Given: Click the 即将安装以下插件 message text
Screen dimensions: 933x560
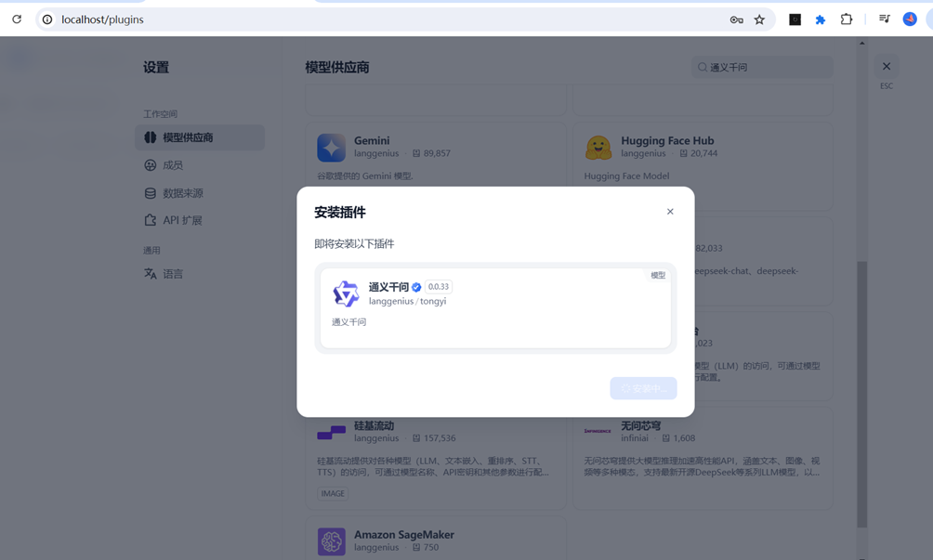Looking at the screenshot, I should (x=354, y=243).
